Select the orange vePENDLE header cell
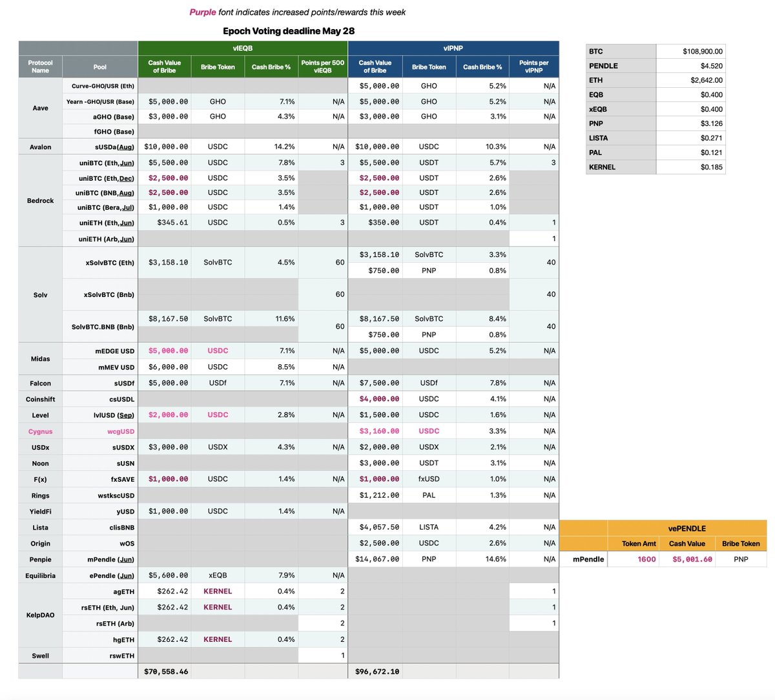The height and width of the screenshot is (700, 775). 687,528
